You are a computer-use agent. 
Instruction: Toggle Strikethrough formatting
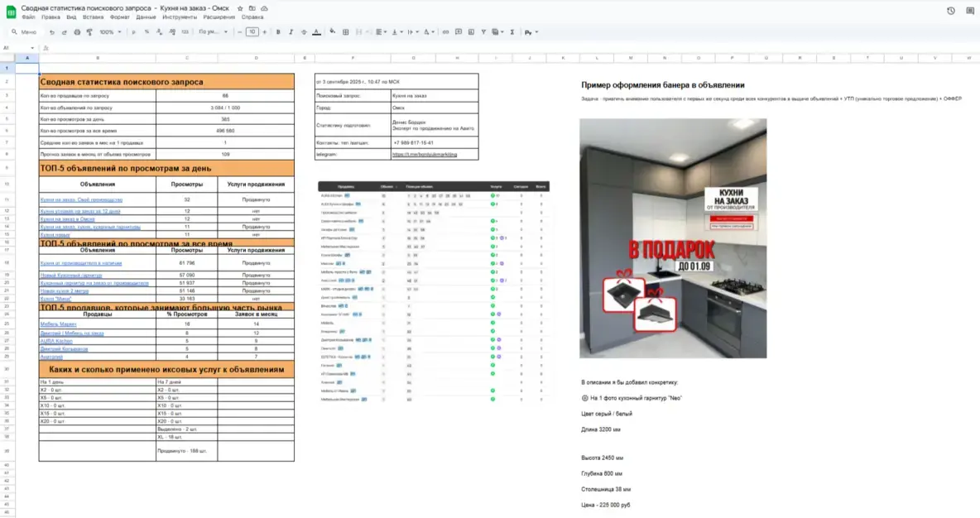(303, 32)
